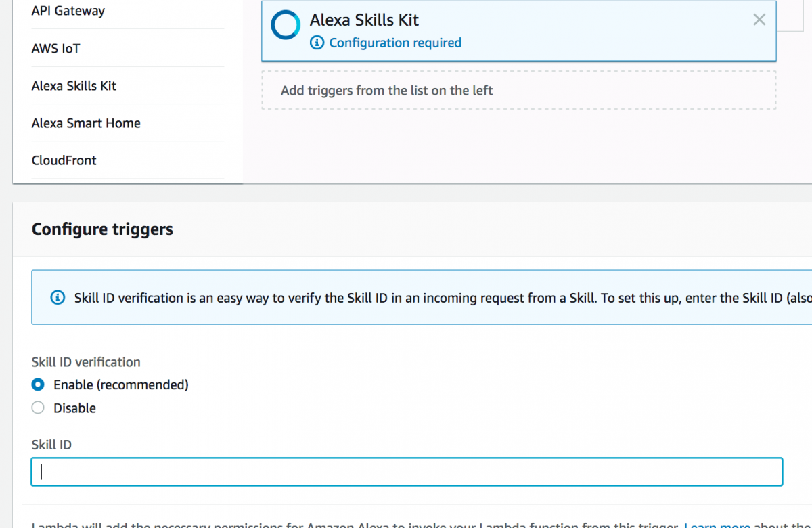Screen dimensions: 812x528
Task: Click the Configure triggers heading
Action: click(102, 229)
